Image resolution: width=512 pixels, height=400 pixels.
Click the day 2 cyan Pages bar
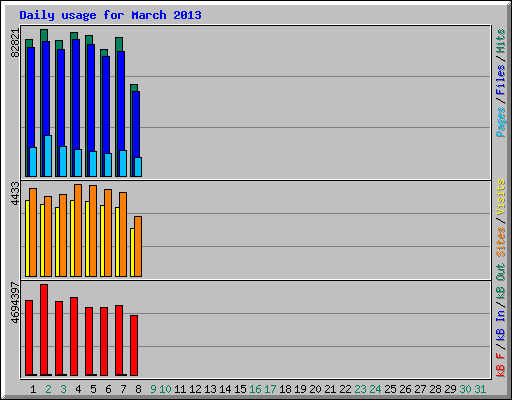(x=48, y=156)
